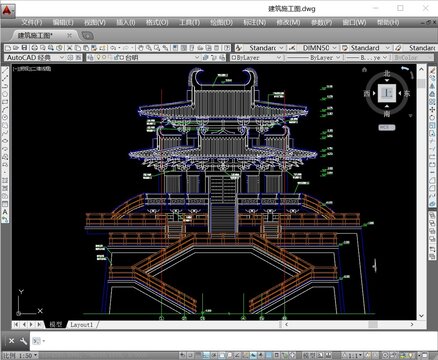Open the 视图(V) menu

pyautogui.click(x=95, y=23)
